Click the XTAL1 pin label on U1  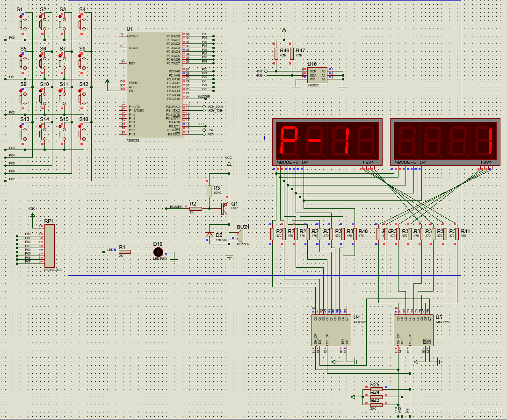(134, 36)
